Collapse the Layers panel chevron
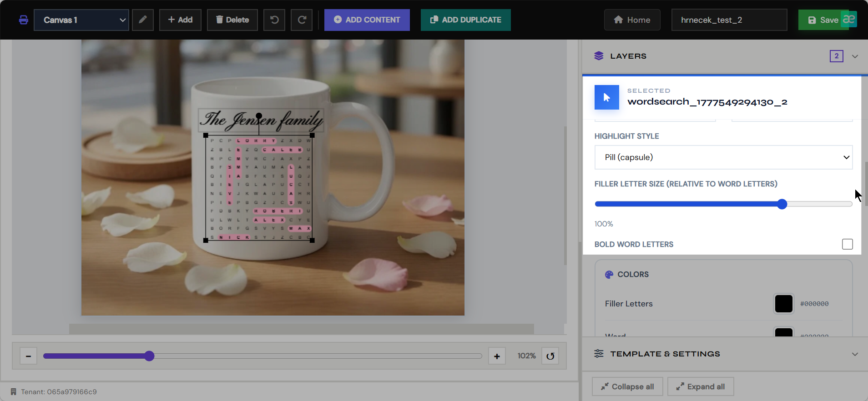The image size is (868, 401). coord(855,56)
